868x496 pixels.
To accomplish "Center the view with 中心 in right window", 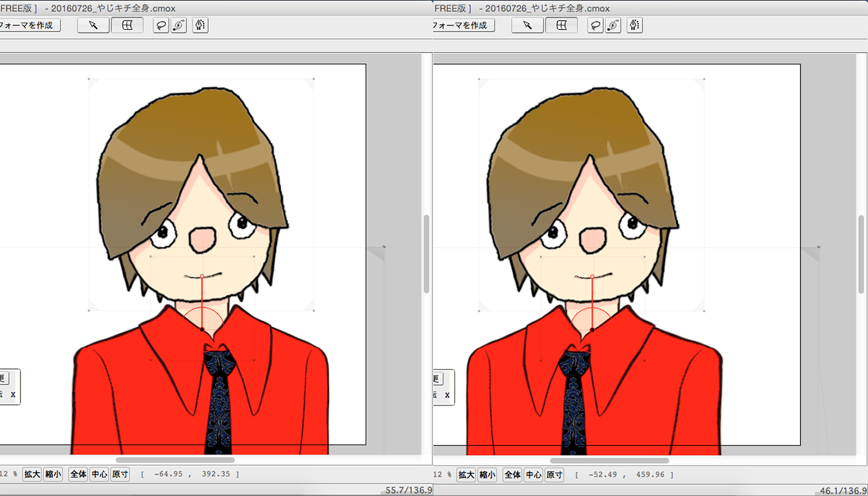I will (x=533, y=475).
